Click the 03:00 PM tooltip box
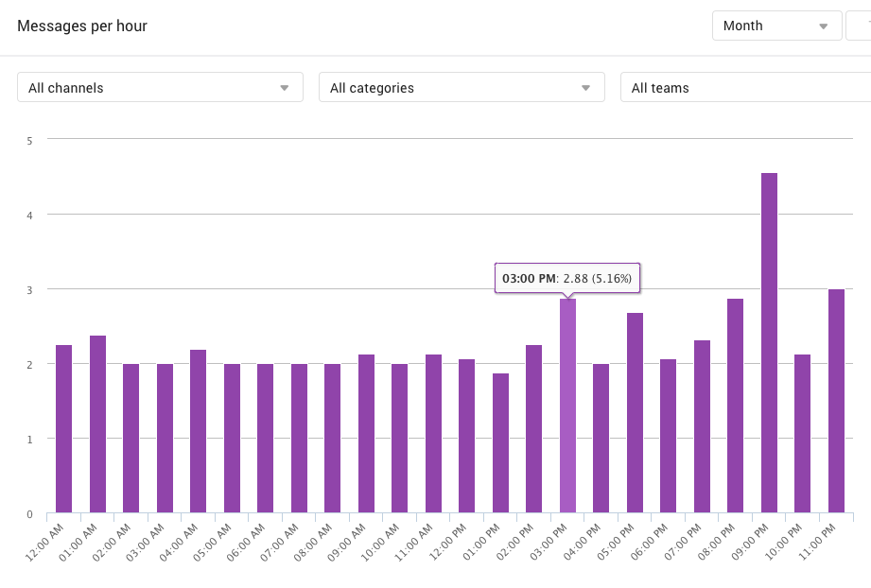 568,279
